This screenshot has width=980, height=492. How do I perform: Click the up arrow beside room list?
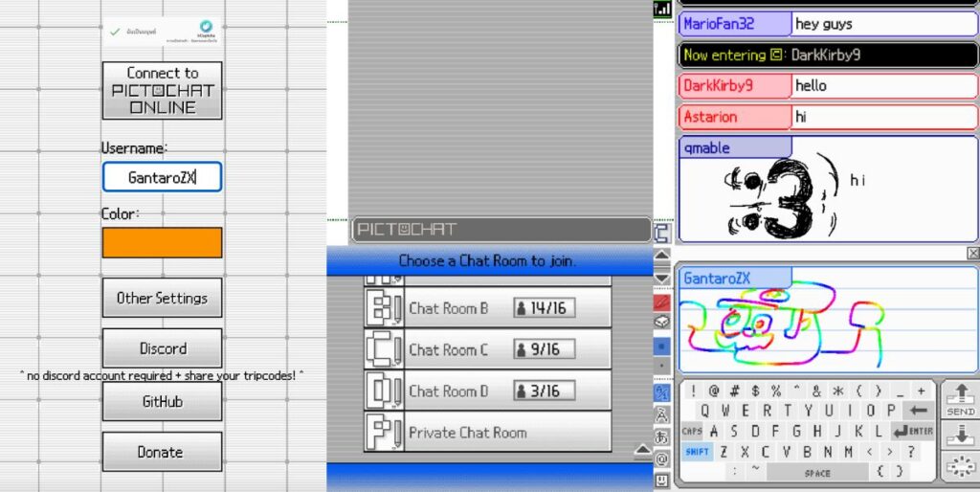[642, 450]
